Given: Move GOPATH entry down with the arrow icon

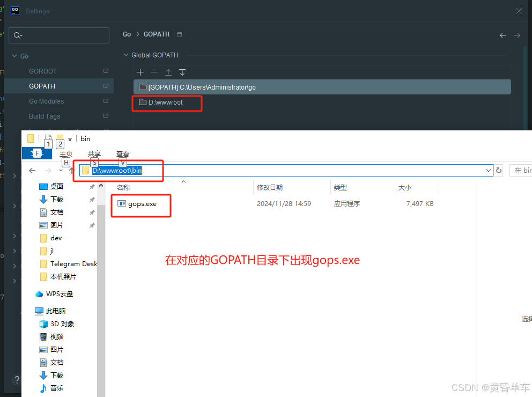Looking at the screenshot, I should [x=182, y=72].
